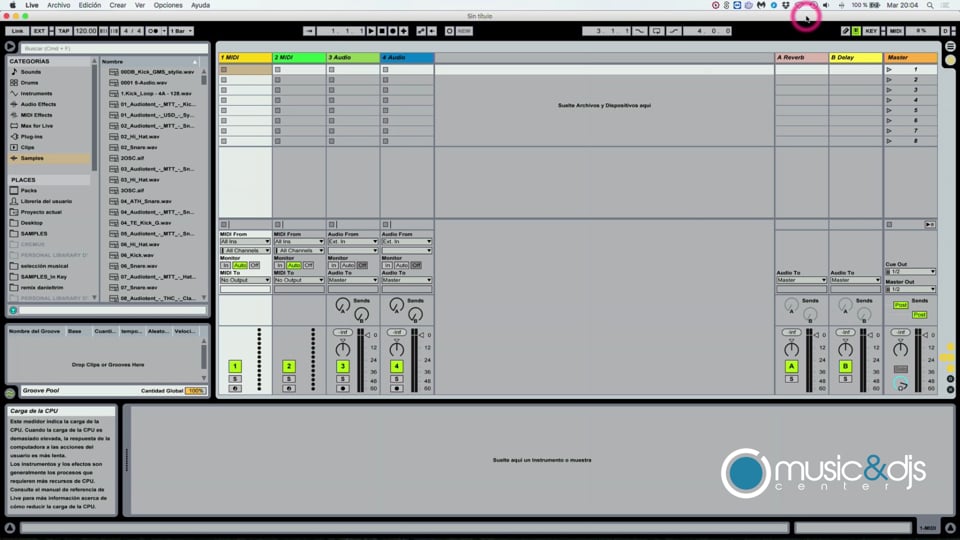
Task: Open the Master Out dropdown
Action: (x=910, y=289)
